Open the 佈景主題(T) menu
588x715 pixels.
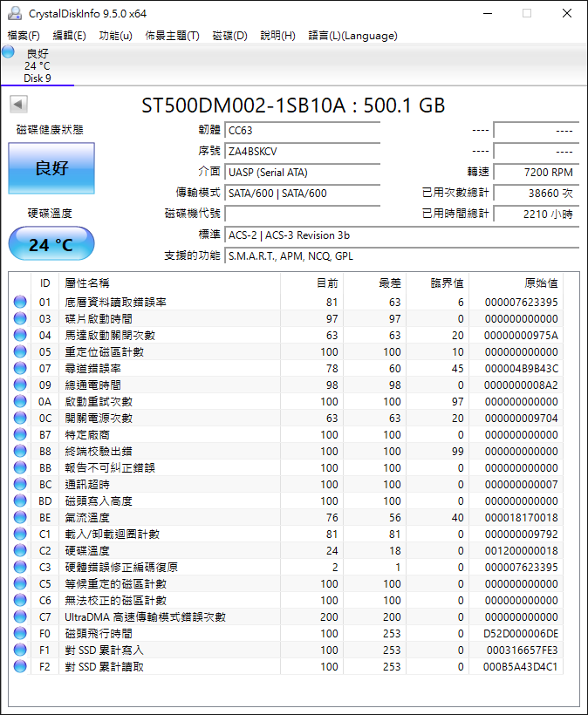[x=173, y=36]
